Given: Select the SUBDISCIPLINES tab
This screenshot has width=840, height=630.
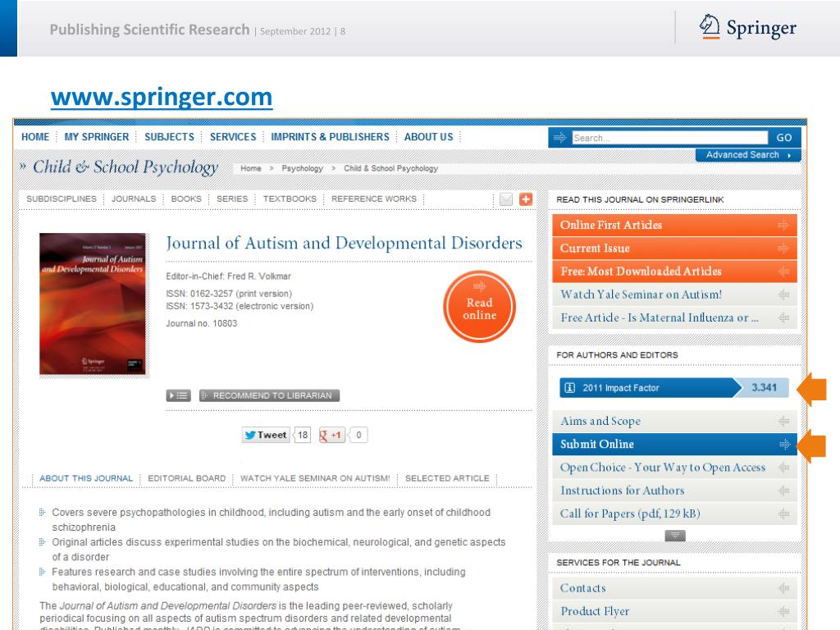Looking at the screenshot, I should (x=62, y=199).
